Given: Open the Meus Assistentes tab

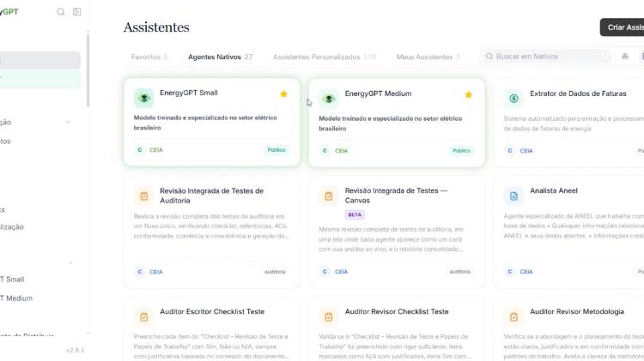Looking at the screenshot, I should (x=428, y=57).
